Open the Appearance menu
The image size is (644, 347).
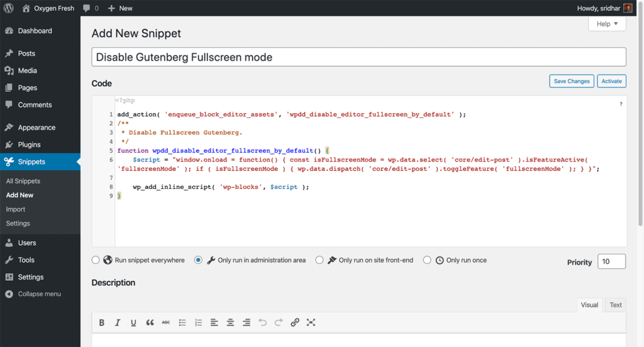point(40,127)
